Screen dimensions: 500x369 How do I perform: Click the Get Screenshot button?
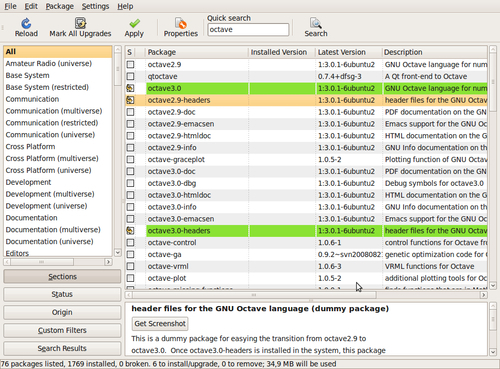point(160,324)
